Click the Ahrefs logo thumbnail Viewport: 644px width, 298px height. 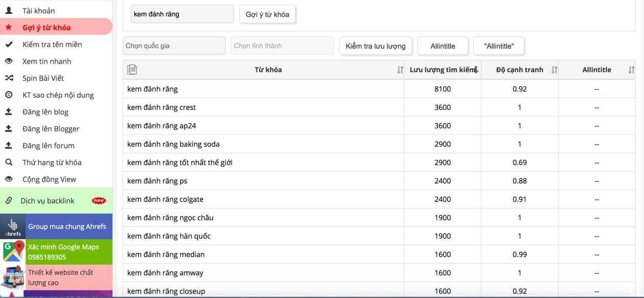(13, 226)
